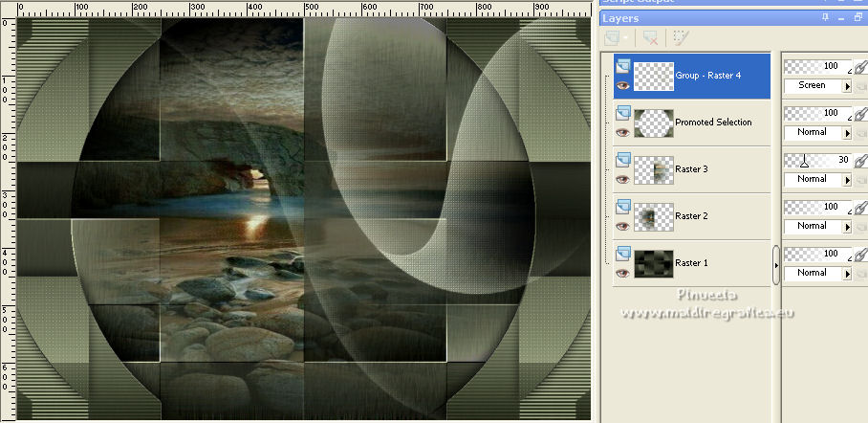
Task: Open the Screen blend mode dropdown for Group - Raster 4
Action: point(817,85)
